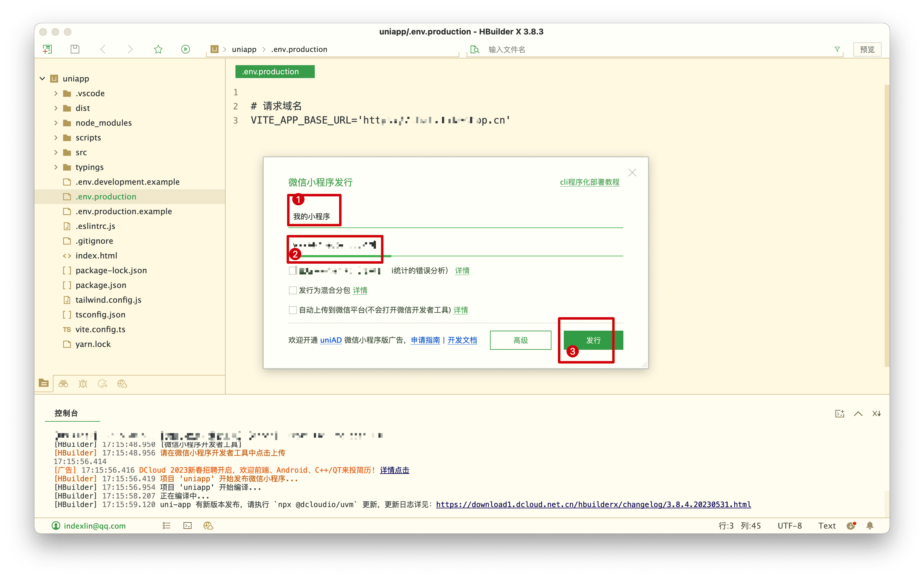
Task: Click the sync refresh icon in sidebar
Action: coord(103,383)
